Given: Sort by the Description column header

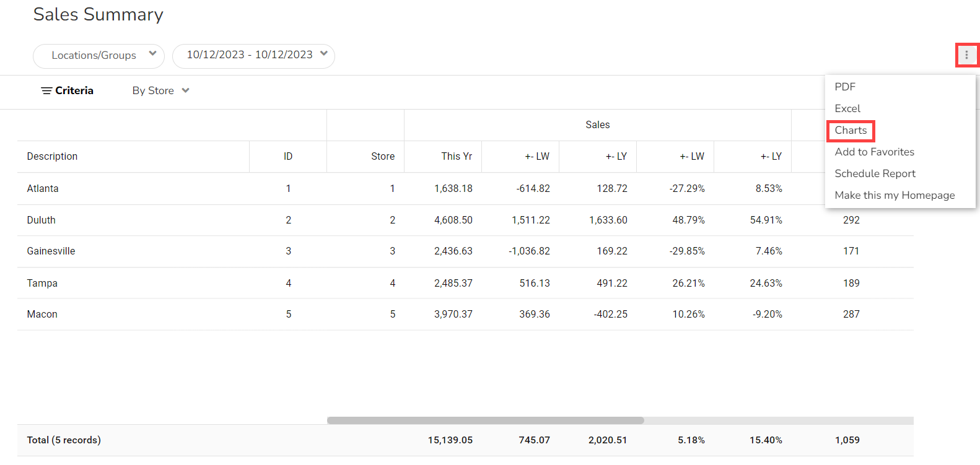Looking at the screenshot, I should tap(53, 157).
